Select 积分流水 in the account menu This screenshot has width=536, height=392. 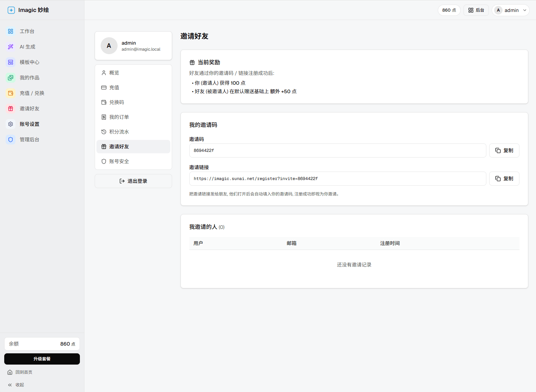pos(133,132)
